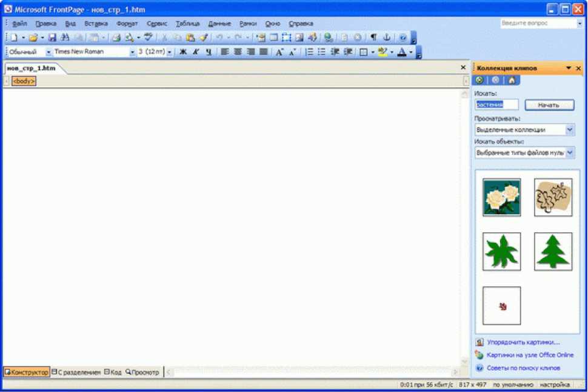Open the Times New Roman font dropdown
The width and height of the screenshot is (588, 392).
(133, 52)
